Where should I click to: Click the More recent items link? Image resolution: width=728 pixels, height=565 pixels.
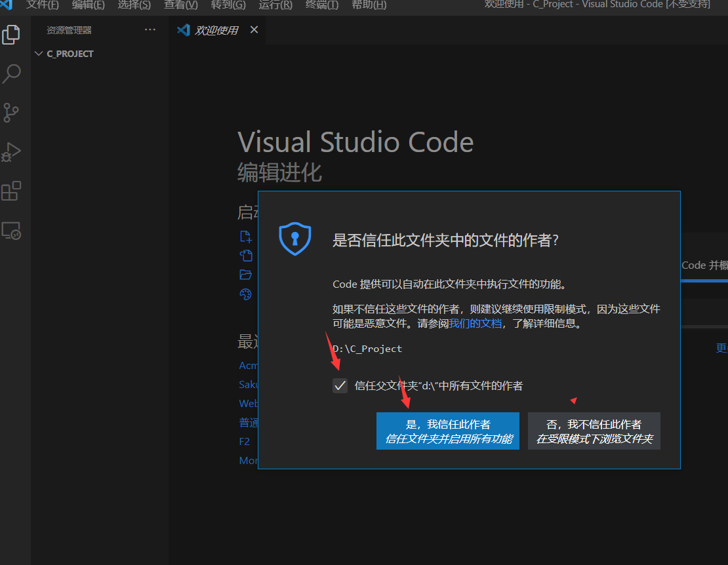(x=249, y=461)
